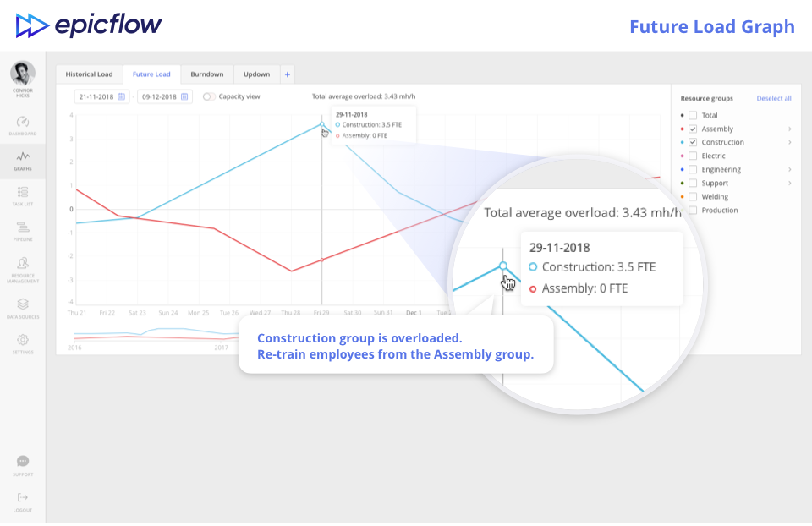Open Epicflow Settings

pyautogui.click(x=22, y=341)
